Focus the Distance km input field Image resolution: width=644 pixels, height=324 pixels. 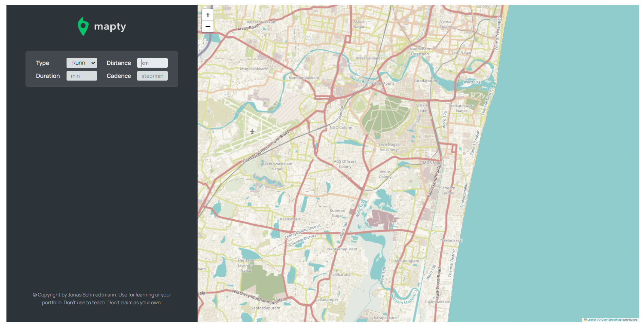click(x=152, y=63)
